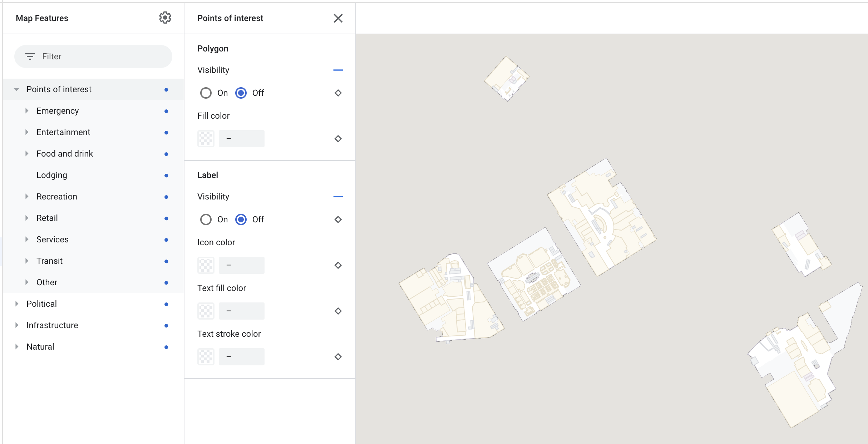Click blue dash next to Polygon Visibility

pyautogui.click(x=338, y=70)
